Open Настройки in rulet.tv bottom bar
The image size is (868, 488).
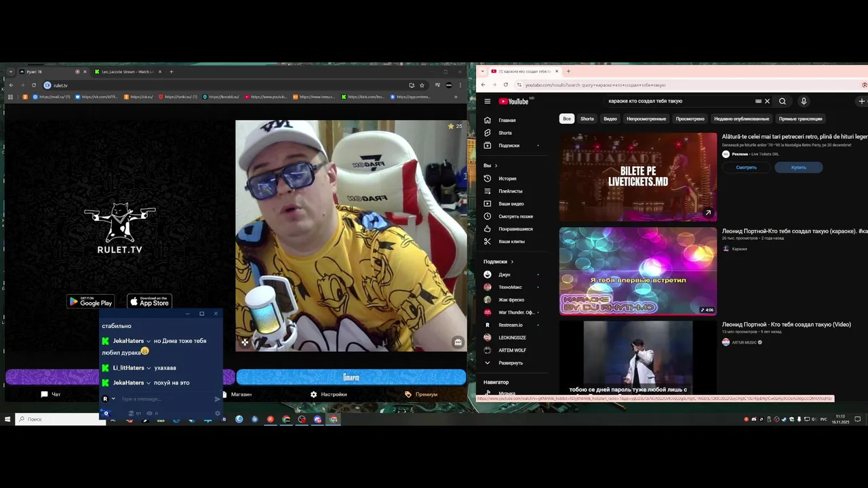coord(328,394)
